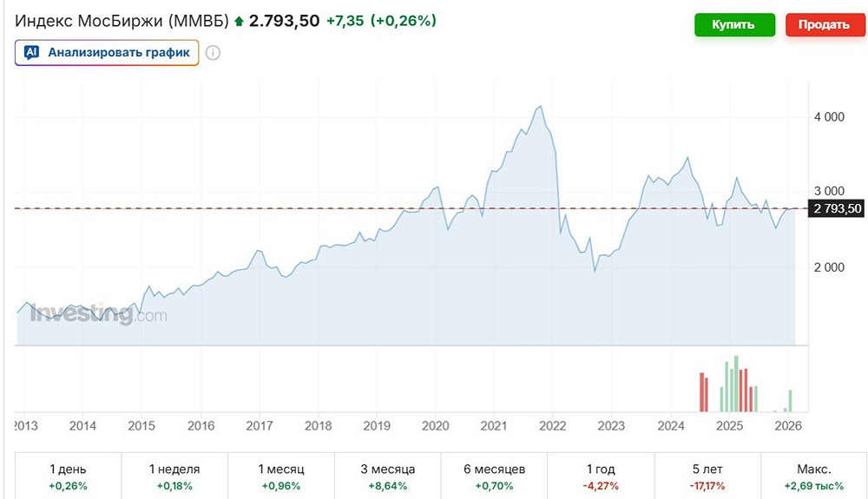The height and width of the screenshot is (499, 868).
Task: Click the Investing.com watermark logo
Action: [98, 314]
